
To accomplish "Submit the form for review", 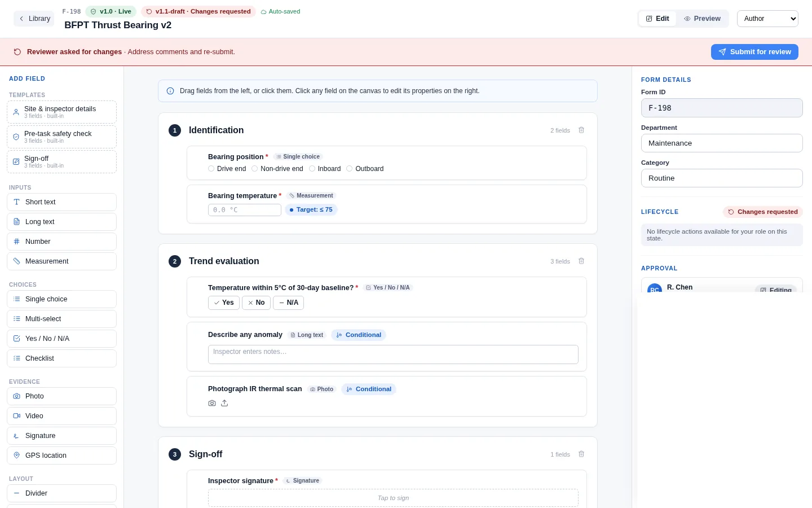I will tap(754, 52).
